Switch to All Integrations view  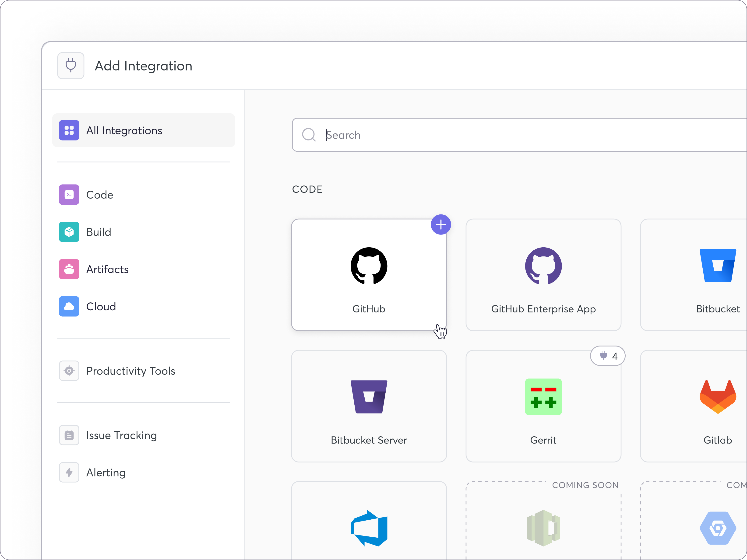click(124, 131)
